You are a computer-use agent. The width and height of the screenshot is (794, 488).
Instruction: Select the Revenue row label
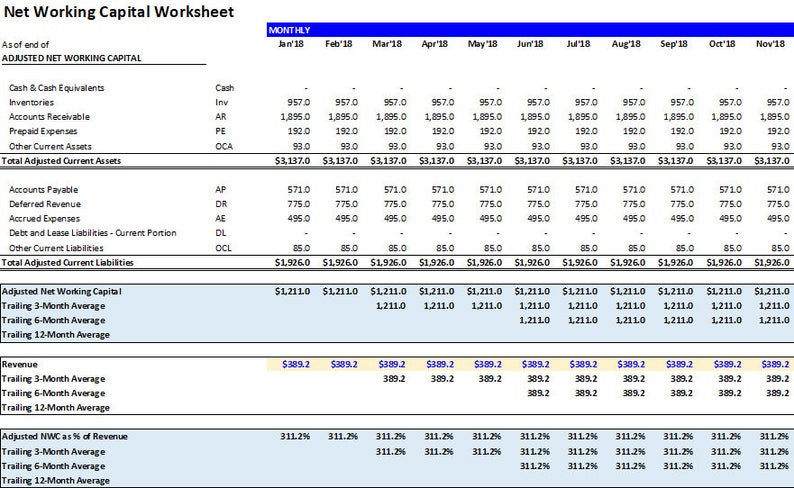click(20, 364)
